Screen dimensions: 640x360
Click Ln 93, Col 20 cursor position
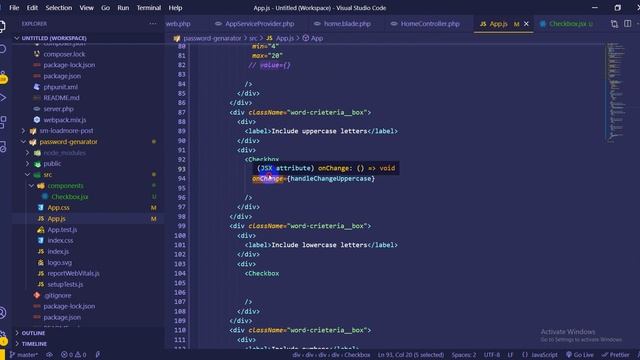(x=411, y=355)
